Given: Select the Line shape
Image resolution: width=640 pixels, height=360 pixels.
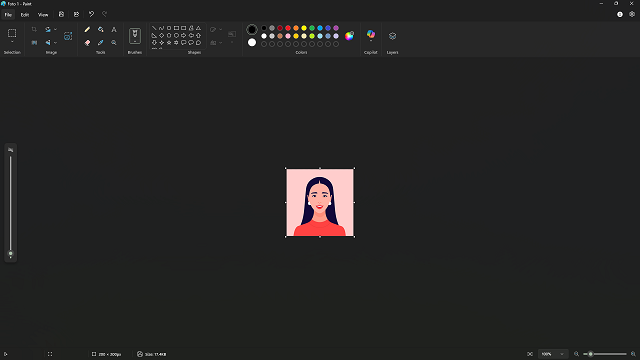Looking at the screenshot, I should [154, 28].
